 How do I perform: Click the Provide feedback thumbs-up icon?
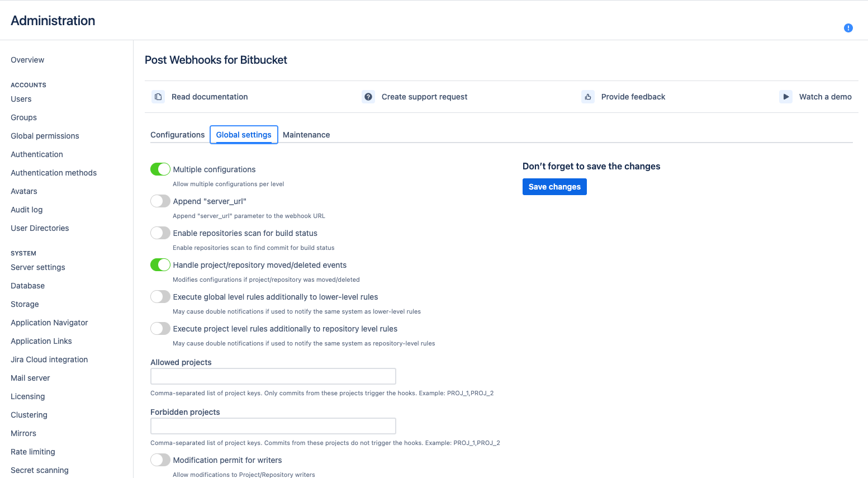coord(588,97)
